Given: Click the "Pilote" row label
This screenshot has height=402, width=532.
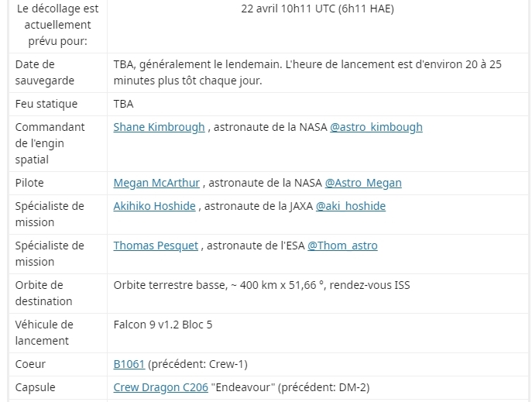Looking at the screenshot, I should [x=29, y=183].
